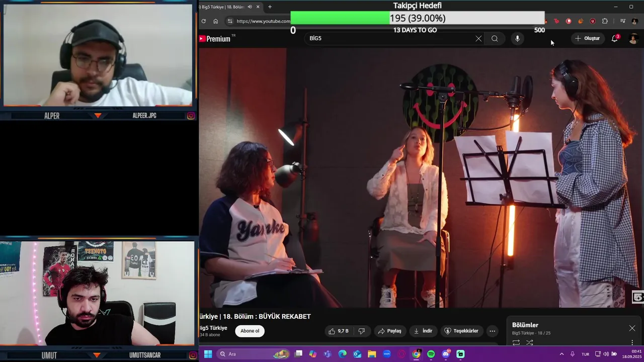Dislike the Big5 Türkiye video
Viewport: 644px width, 362px height.
pos(361,331)
